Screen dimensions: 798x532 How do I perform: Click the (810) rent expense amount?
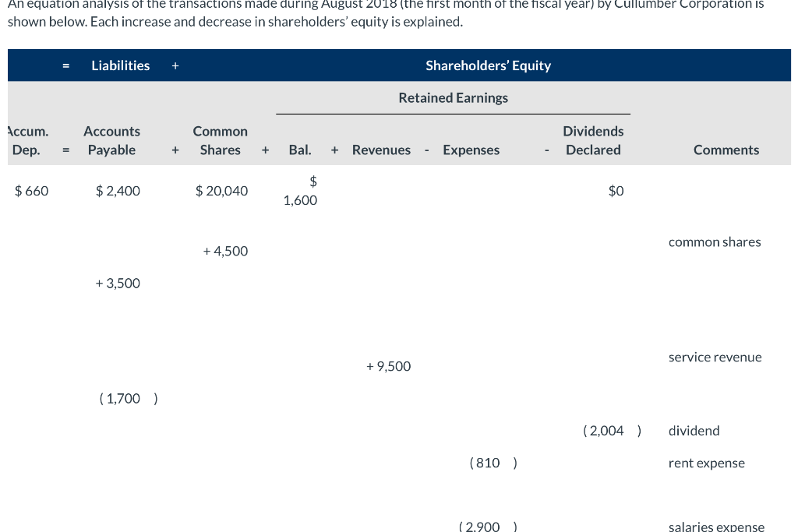pos(491,463)
